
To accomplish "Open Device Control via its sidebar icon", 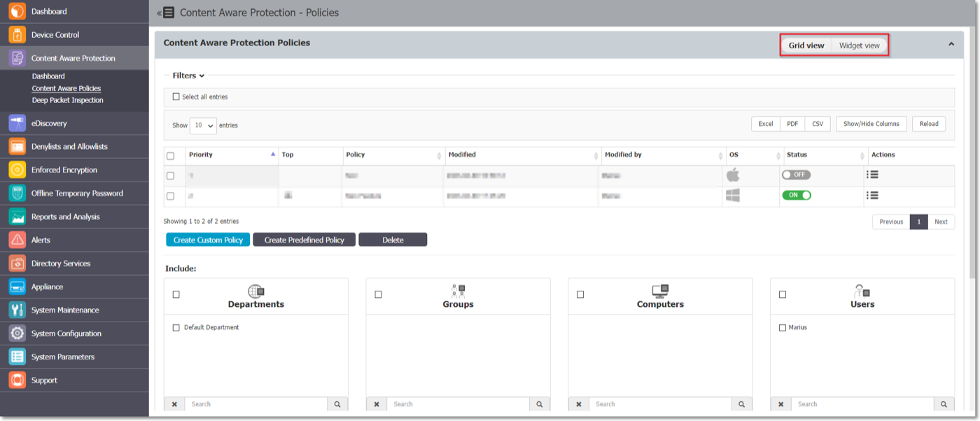I will tap(17, 35).
